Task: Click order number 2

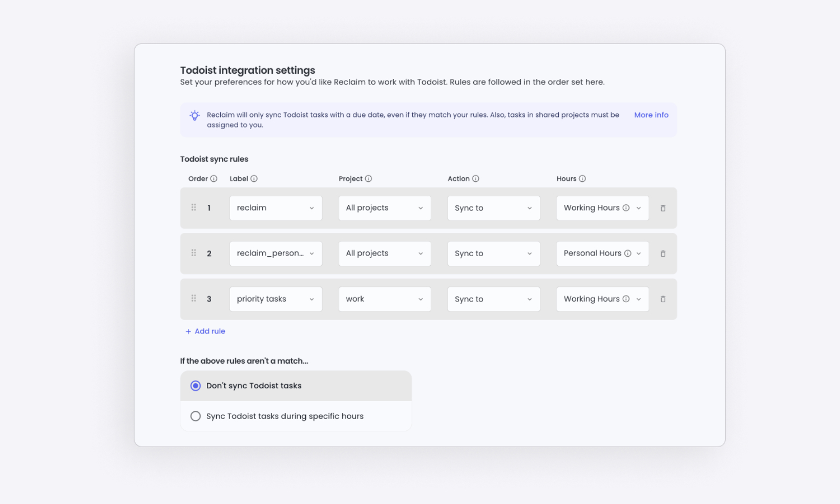Action: (209, 254)
